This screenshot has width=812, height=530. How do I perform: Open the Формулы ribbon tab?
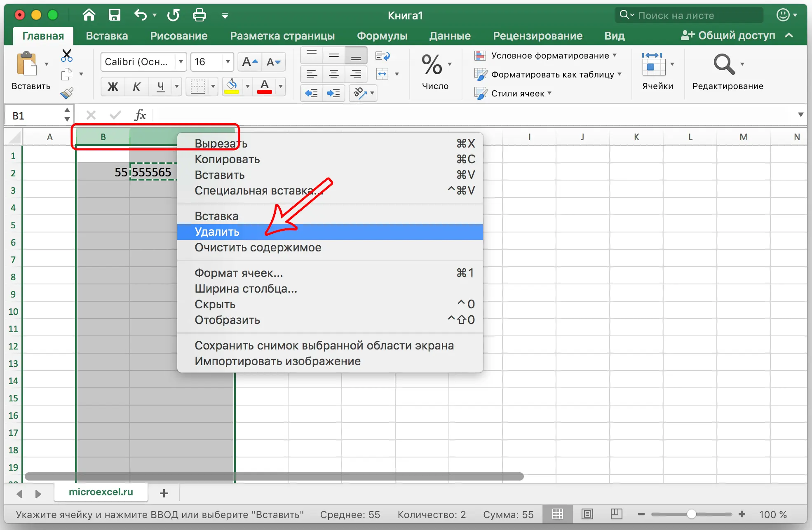[x=382, y=36]
